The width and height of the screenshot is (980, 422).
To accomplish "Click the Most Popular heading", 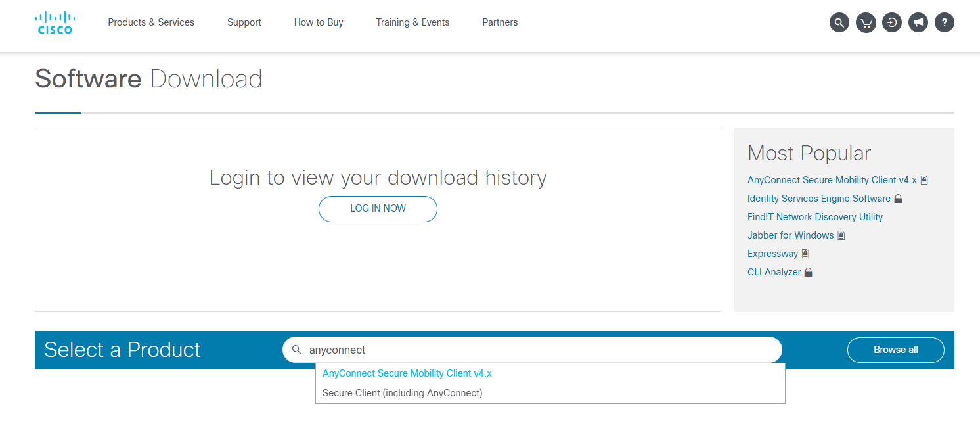I will pyautogui.click(x=809, y=153).
